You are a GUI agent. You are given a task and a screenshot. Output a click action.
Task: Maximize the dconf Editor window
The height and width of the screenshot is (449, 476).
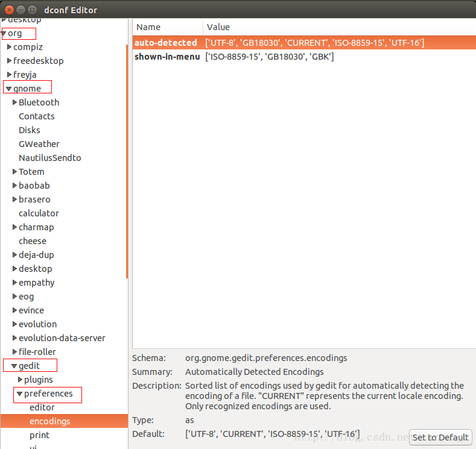[x=32, y=10]
